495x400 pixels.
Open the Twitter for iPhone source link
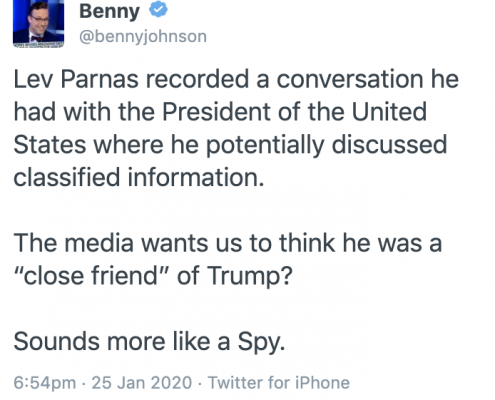pos(279,383)
